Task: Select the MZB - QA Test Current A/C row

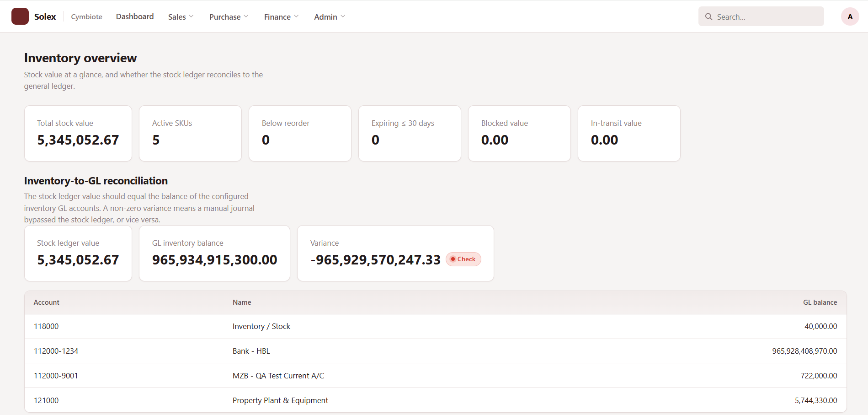Action: pyautogui.click(x=436, y=376)
